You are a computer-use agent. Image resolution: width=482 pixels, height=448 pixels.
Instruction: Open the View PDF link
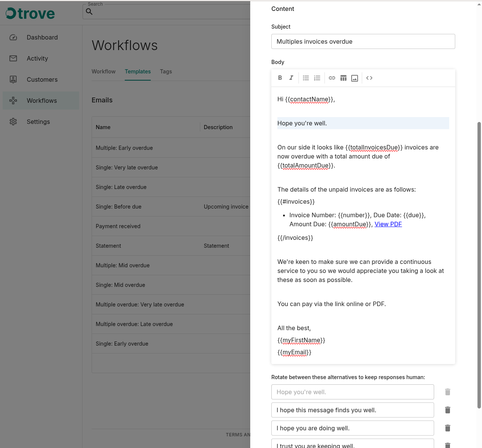tap(388, 224)
